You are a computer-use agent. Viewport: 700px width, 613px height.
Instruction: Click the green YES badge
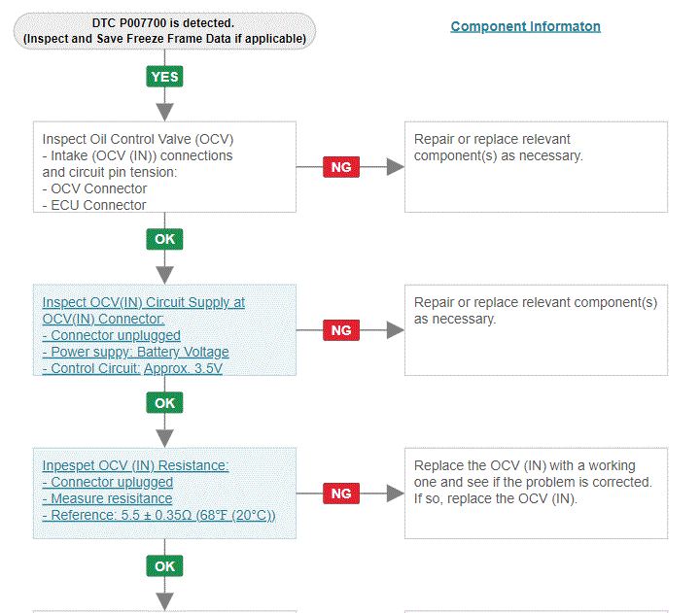164,77
